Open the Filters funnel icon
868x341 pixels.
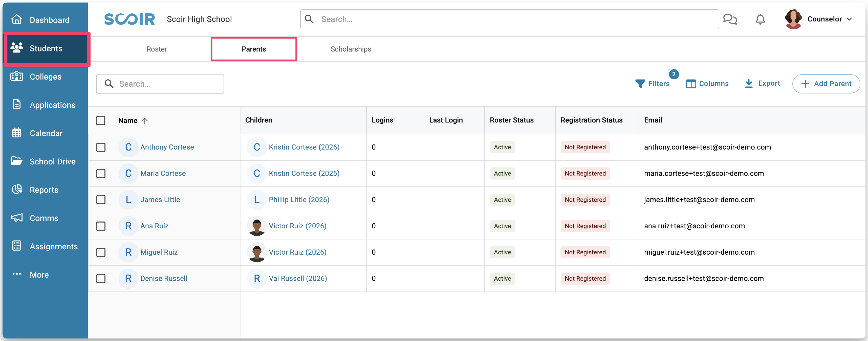tap(640, 84)
